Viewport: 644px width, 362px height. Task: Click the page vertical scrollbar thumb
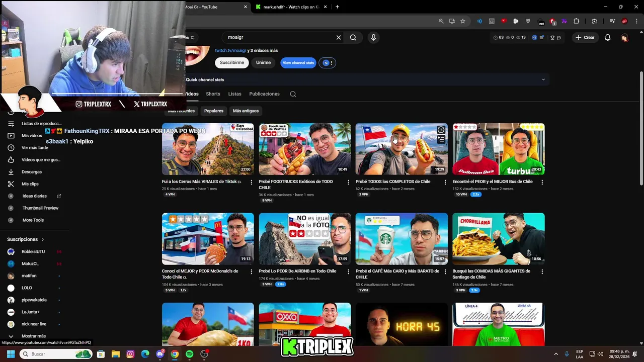click(x=641, y=128)
